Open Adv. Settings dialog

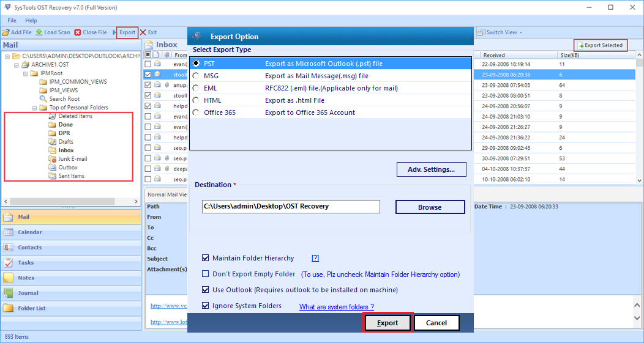pos(431,169)
